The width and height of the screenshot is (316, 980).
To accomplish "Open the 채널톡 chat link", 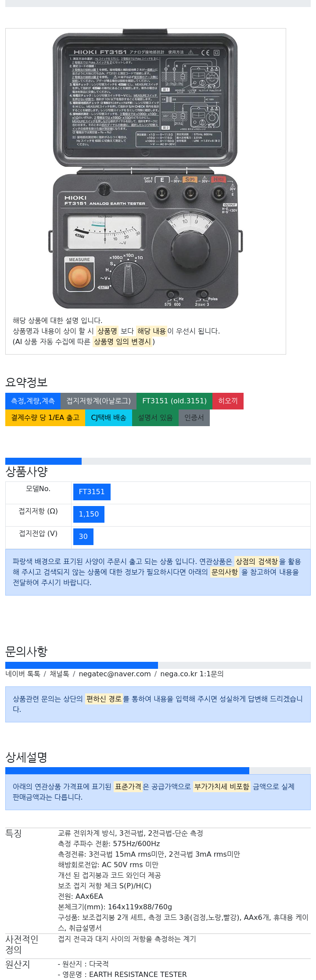I will coord(59,674).
